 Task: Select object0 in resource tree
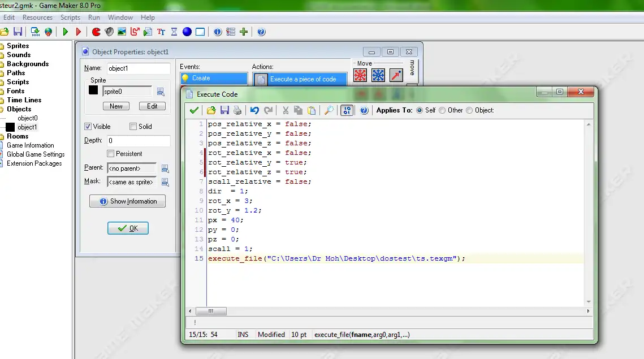[28, 118]
